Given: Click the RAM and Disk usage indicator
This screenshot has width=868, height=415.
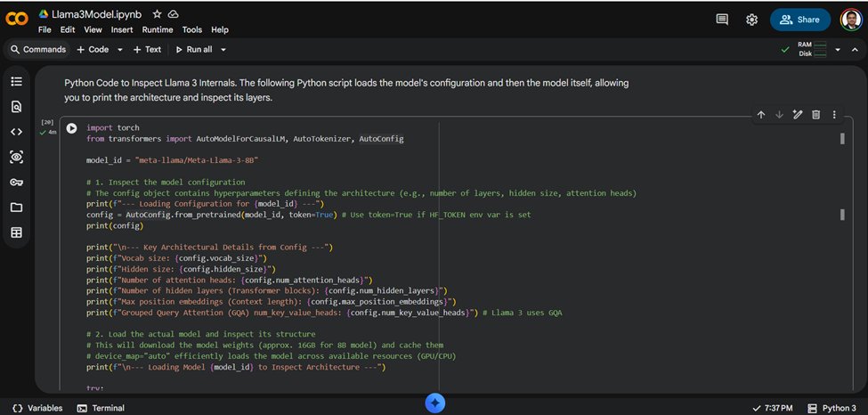Looking at the screenshot, I should (812, 49).
